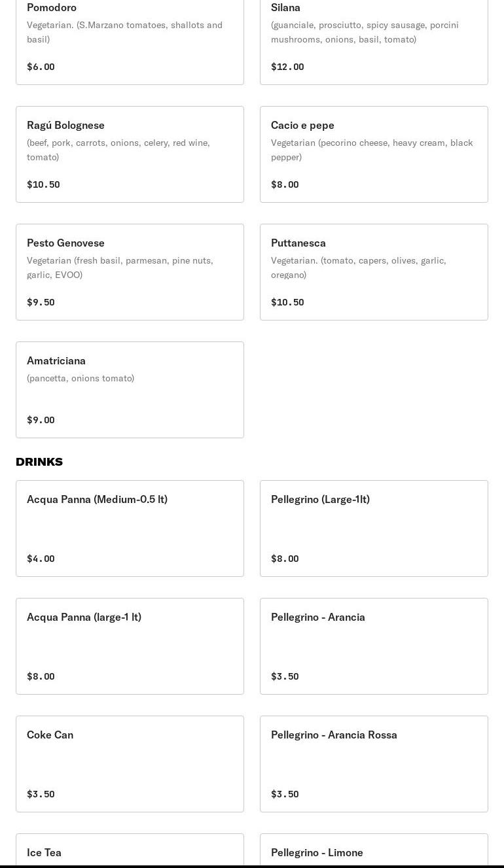Open the Ice Tea item

pyautogui.click(x=130, y=852)
